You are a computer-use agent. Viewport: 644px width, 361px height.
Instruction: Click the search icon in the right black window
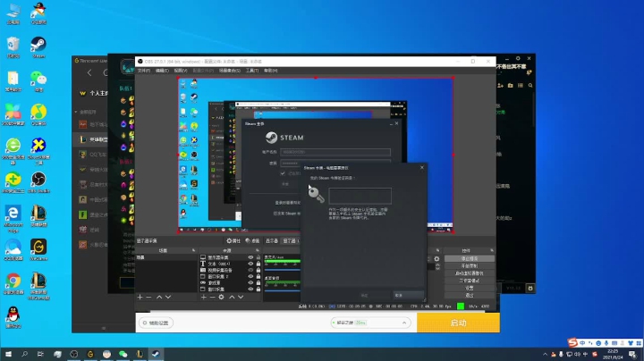[530, 85]
